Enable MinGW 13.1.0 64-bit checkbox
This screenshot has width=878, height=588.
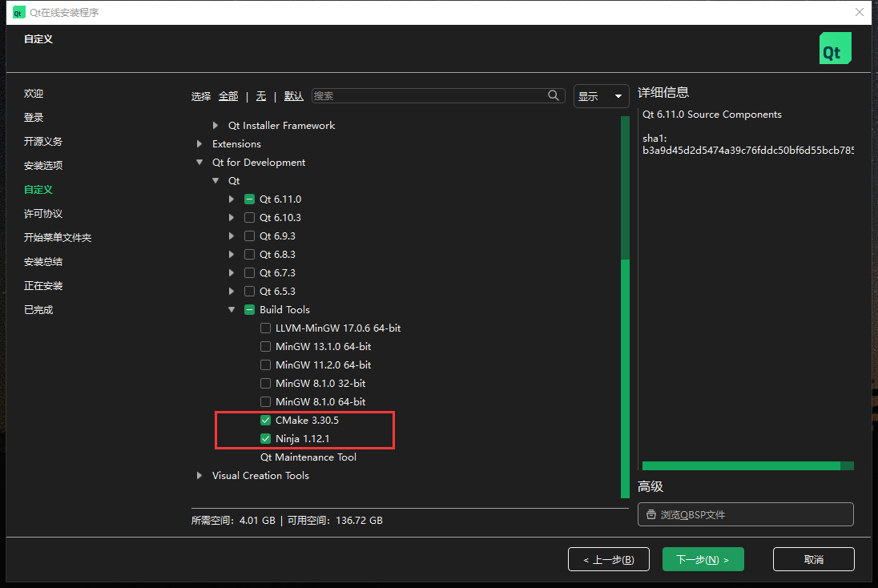265,347
